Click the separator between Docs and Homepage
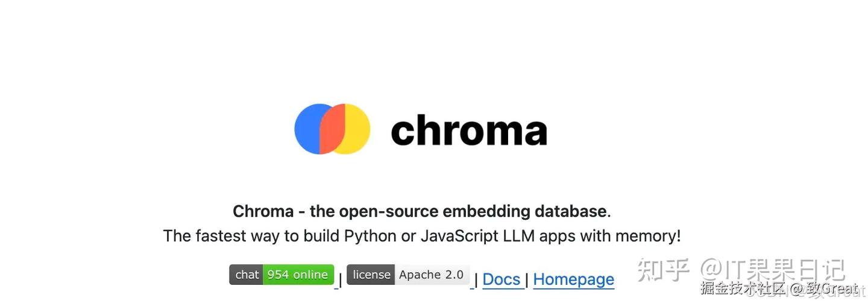This screenshot has width=868, height=306. tap(527, 280)
